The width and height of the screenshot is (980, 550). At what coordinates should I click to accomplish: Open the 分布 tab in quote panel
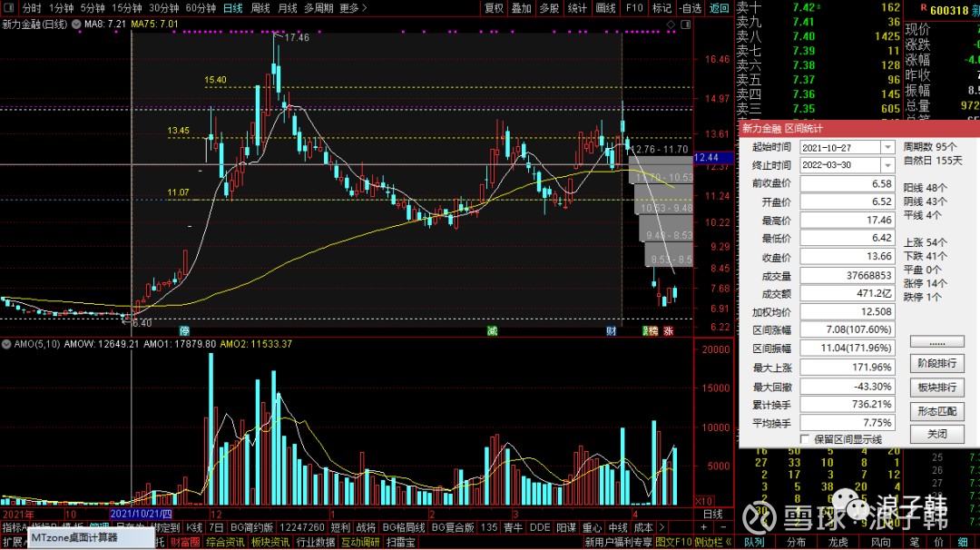[x=797, y=543]
